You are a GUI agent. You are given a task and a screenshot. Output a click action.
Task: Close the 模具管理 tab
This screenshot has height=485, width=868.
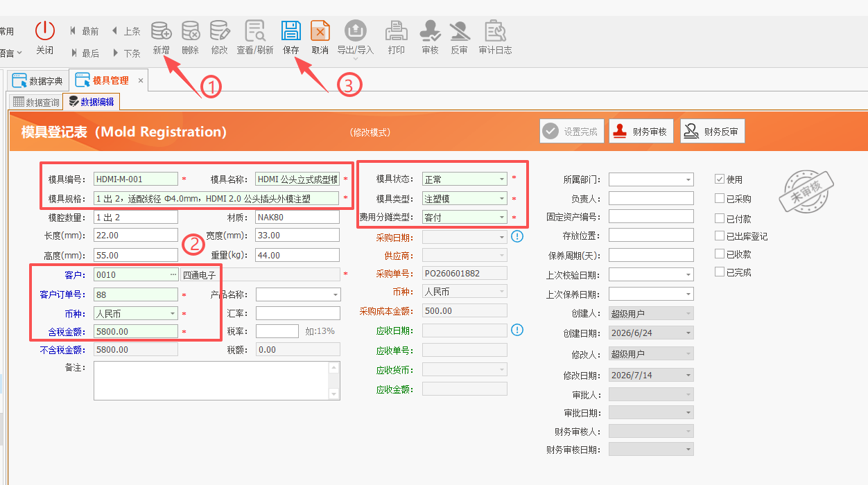[x=141, y=80]
